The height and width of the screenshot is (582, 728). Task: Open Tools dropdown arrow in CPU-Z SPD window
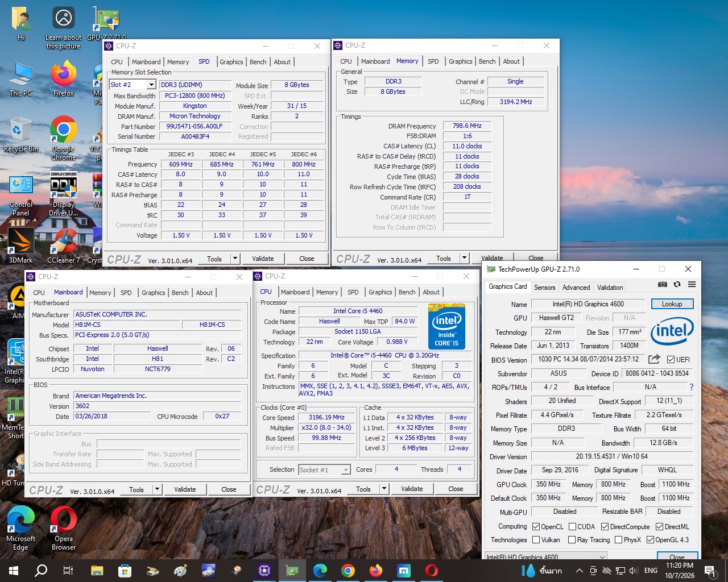234,259
